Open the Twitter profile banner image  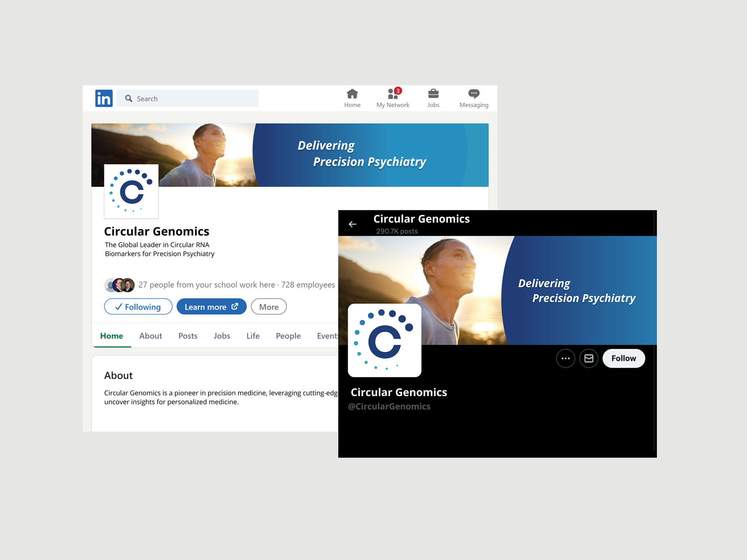click(497, 290)
